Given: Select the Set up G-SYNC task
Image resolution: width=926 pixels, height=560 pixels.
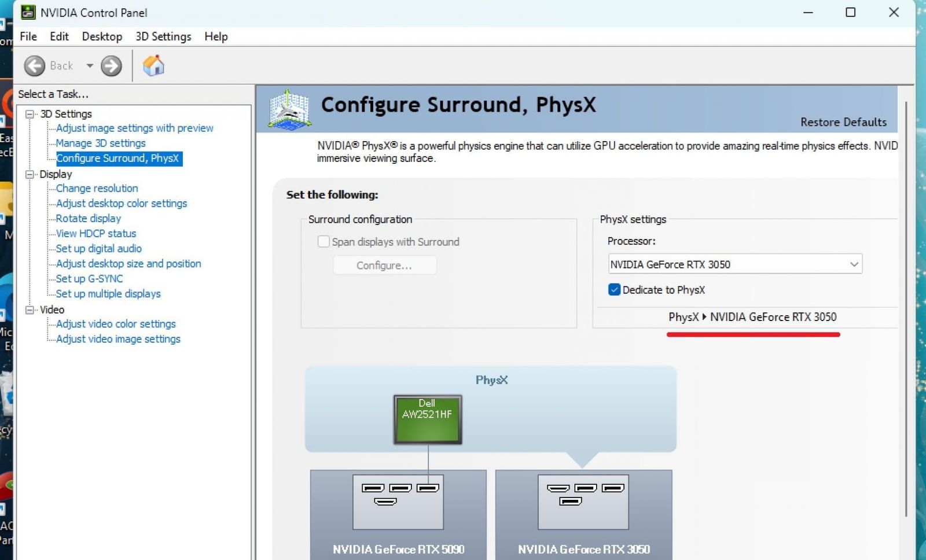Looking at the screenshot, I should click(89, 278).
